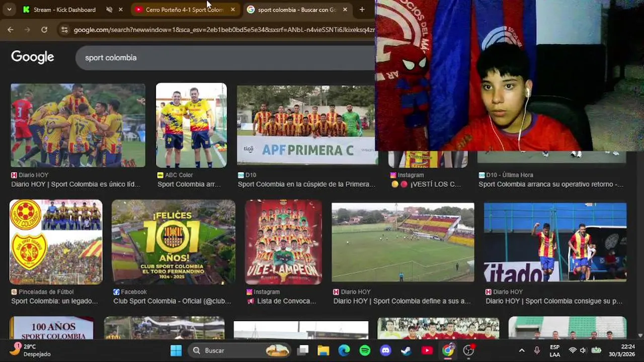
Task: Open the Chrome tab search dropdown arrow
Action: click(x=10, y=10)
